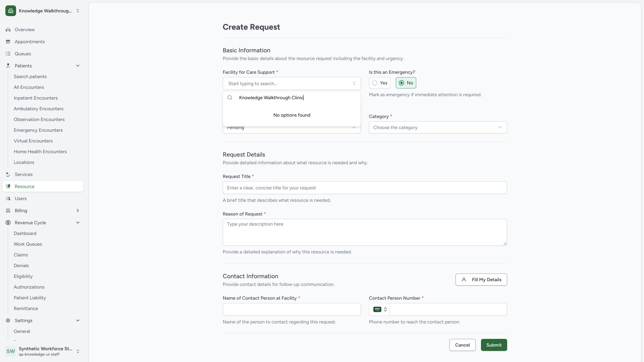Click the Users sidebar icon
The height and width of the screenshot is (362, 644).
tap(8, 198)
